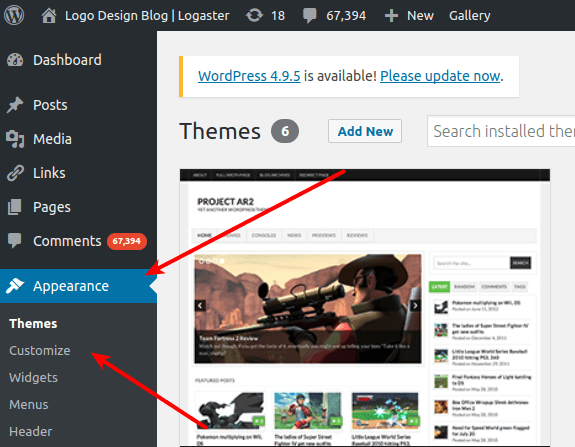Click the PROJECT AR2 title in theme preview

(x=226, y=202)
